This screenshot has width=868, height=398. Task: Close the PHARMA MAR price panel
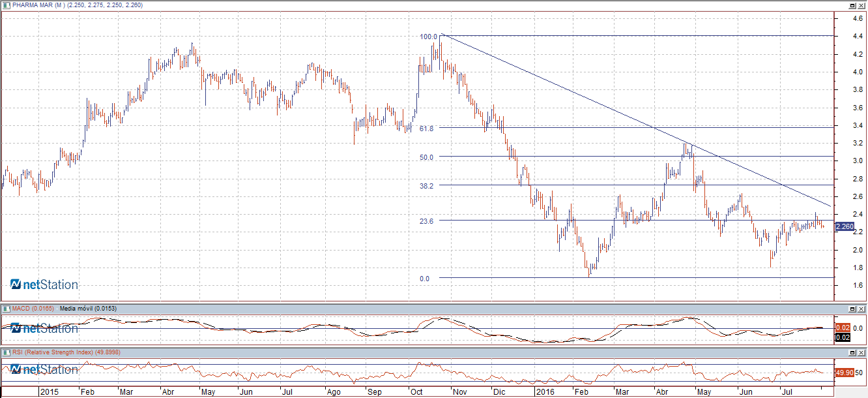click(x=861, y=5)
